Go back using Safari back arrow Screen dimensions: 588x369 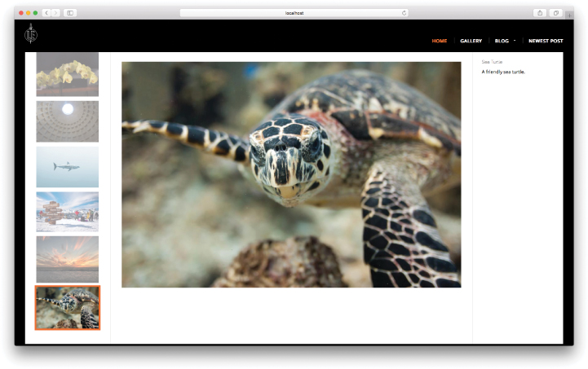pyautogui.click(x=46, y=13)
